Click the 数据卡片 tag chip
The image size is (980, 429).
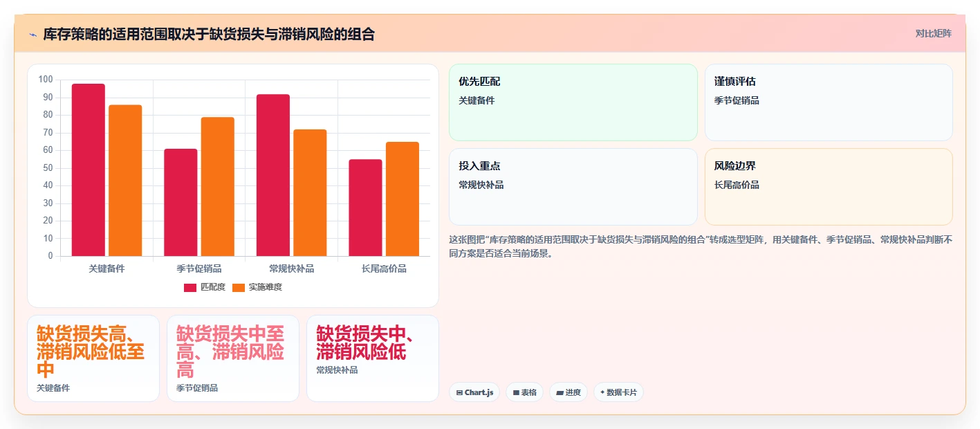pyautogui.click(x=618, y=392)
